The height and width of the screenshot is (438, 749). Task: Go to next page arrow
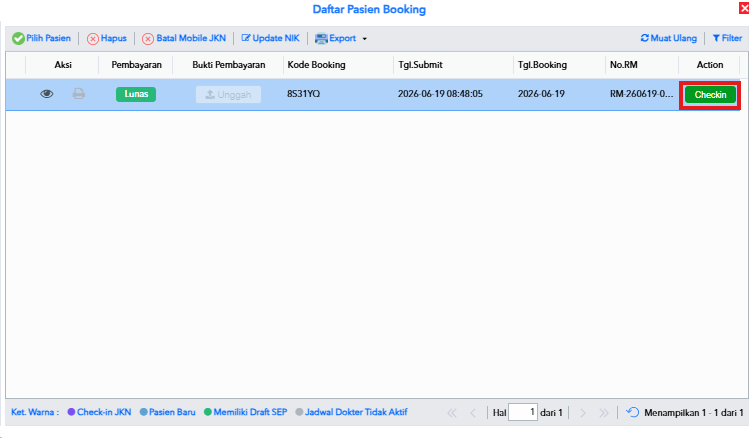pos(583,413)
